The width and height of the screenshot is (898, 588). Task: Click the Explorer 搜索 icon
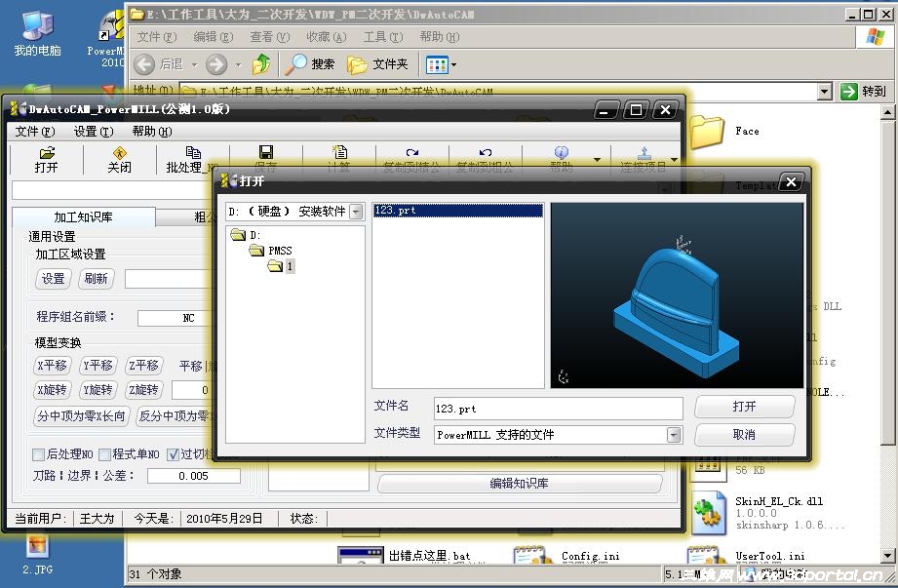pos(296,64)
